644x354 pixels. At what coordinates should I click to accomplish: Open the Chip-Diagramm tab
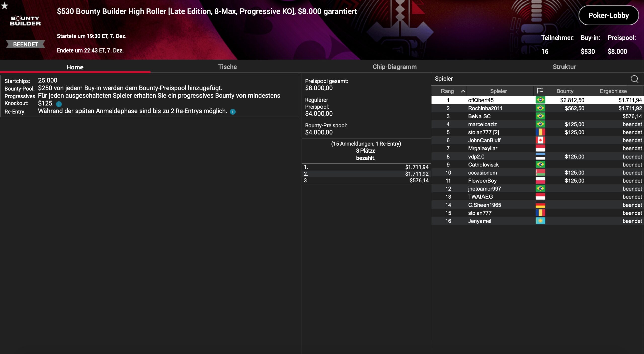pos(394,67)
